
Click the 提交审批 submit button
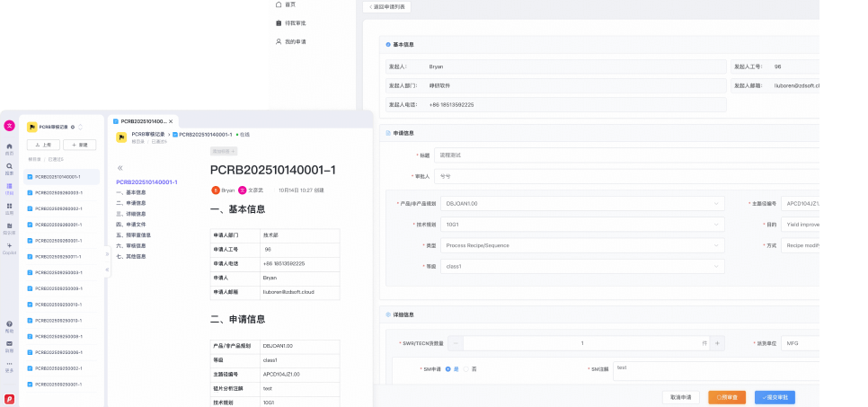tap(775, 396)
